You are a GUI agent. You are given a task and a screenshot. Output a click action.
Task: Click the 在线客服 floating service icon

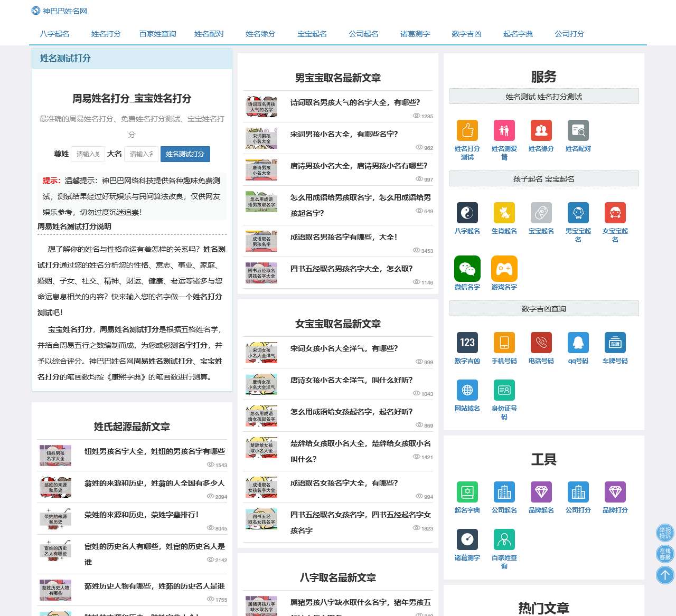point(664,554)
